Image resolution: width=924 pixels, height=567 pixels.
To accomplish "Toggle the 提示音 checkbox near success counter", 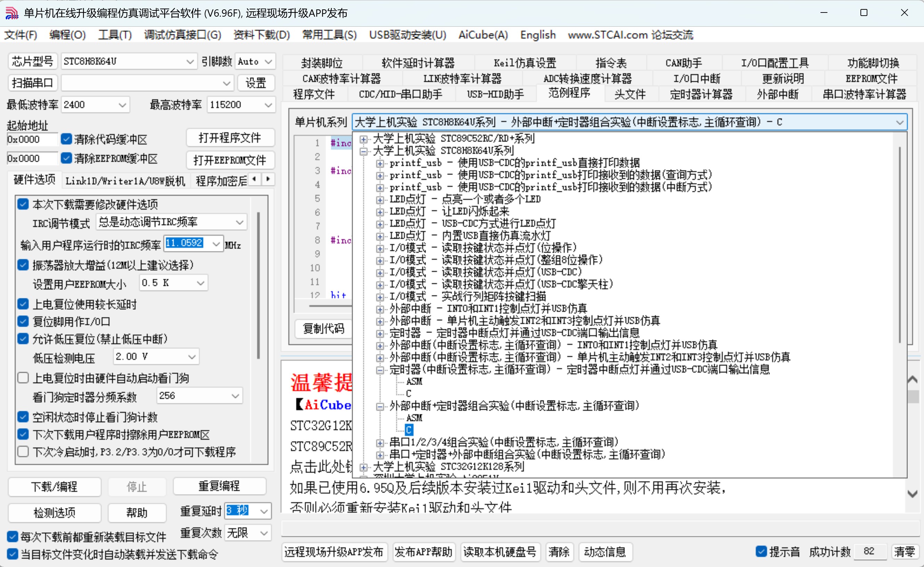I will [x=761, y=551].
